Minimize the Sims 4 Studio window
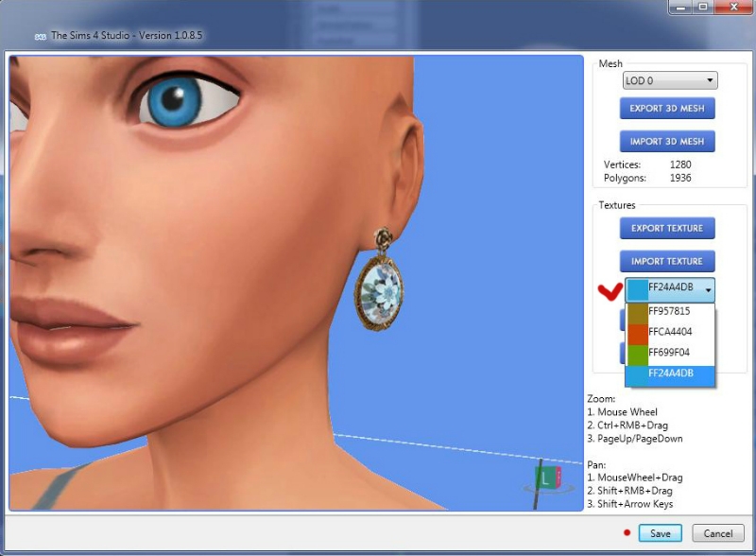 683,8
